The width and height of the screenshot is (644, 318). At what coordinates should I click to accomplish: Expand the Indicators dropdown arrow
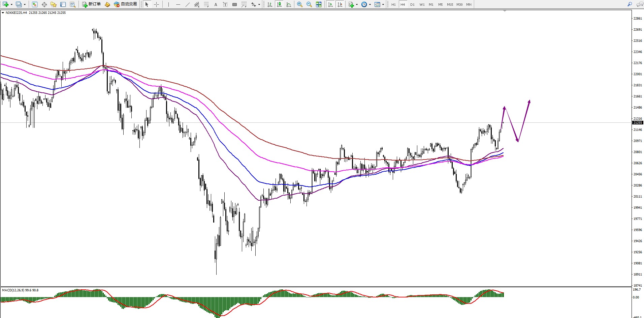357,5
